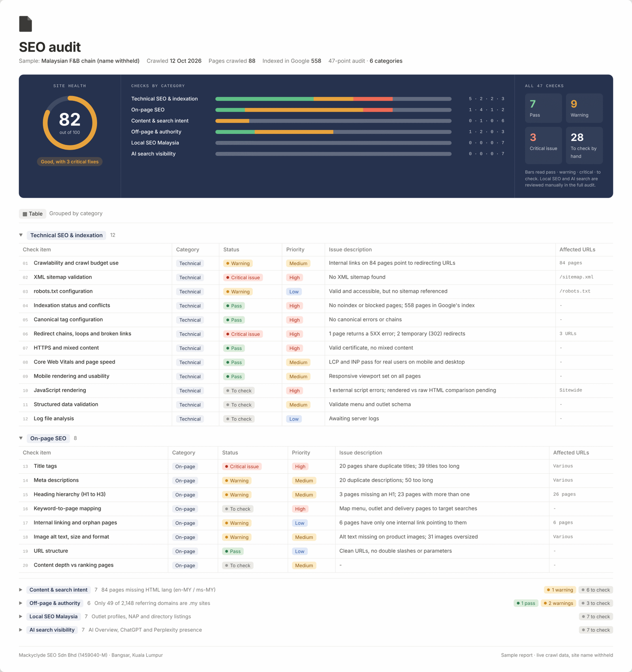Viewport: 632px width, 672px height.
Task: Click the Status column header in On-page table
Action: tap(230, 452)
